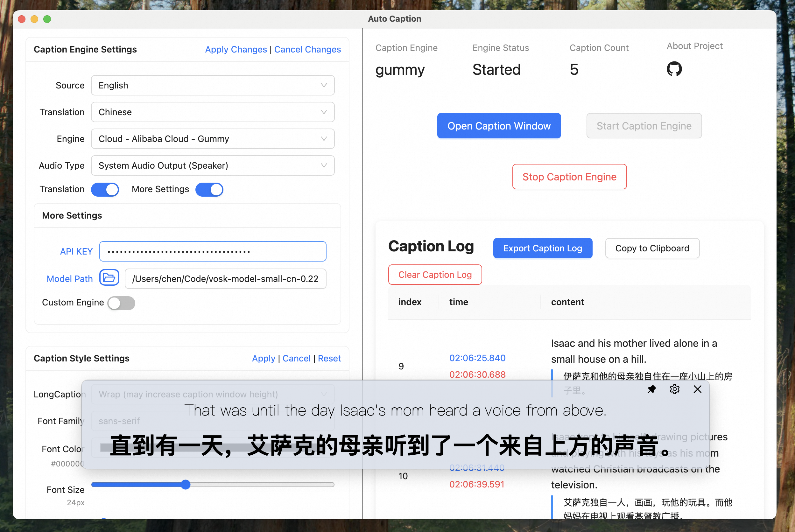Turn off the More Settings toggle

209,189
